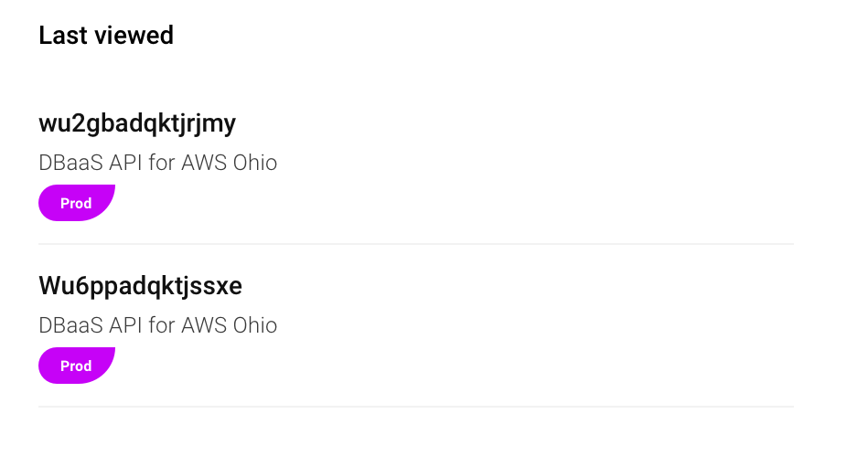Viewport: 868px width, 456px height.
Task: Click the word "Ohio" in wu2gbadqktjrjmy's description
Action: pyautogui.click(x=253, y=164)
